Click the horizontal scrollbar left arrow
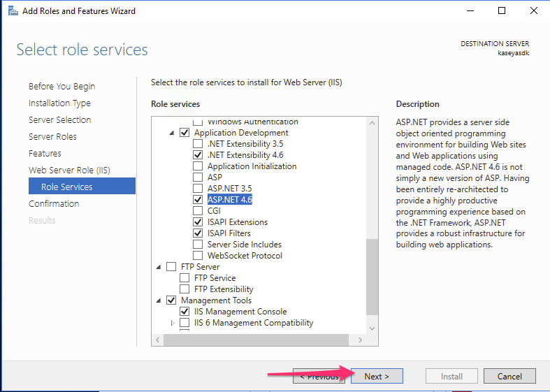This screenshot has height=392, width=550. 157,340
